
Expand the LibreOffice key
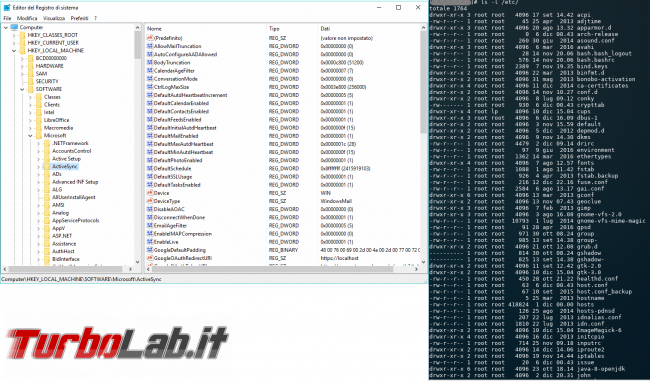[30, 120]
